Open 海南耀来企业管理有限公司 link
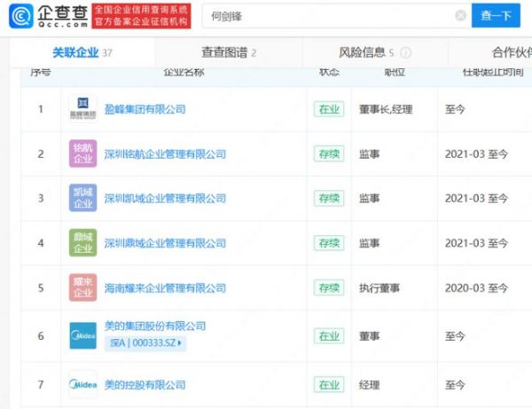Image resolution: width=532 pixels, height=409 pixels. coord(165,287)
